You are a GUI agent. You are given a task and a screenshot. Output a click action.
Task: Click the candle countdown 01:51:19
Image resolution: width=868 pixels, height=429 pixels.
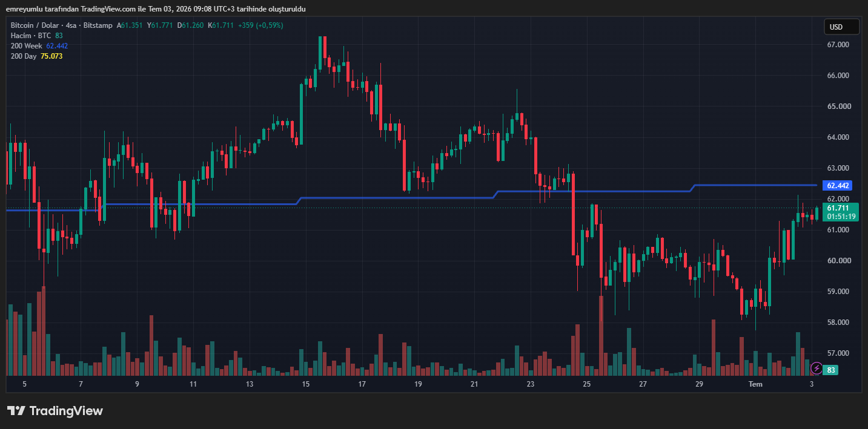point(841,217)
